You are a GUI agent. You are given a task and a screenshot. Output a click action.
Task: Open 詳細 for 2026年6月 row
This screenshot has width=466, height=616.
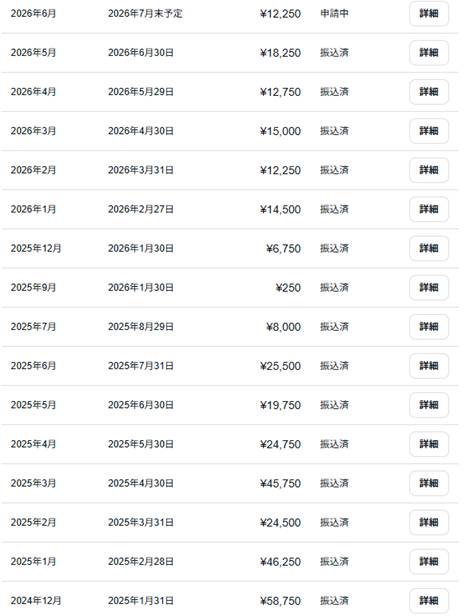429,14
